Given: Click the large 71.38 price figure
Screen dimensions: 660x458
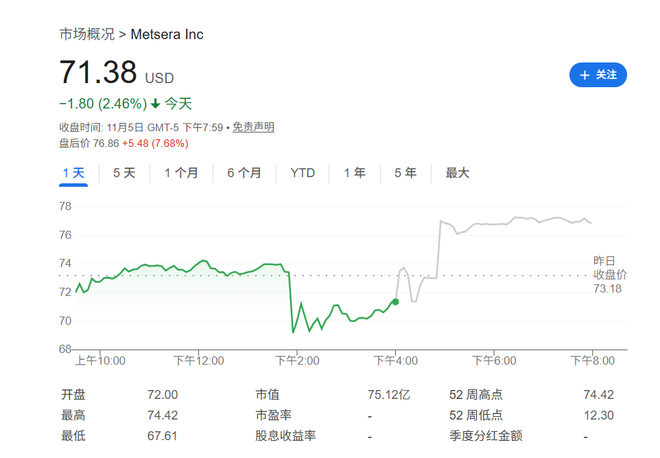Looking at the screenshot, I should coord(98,73).
